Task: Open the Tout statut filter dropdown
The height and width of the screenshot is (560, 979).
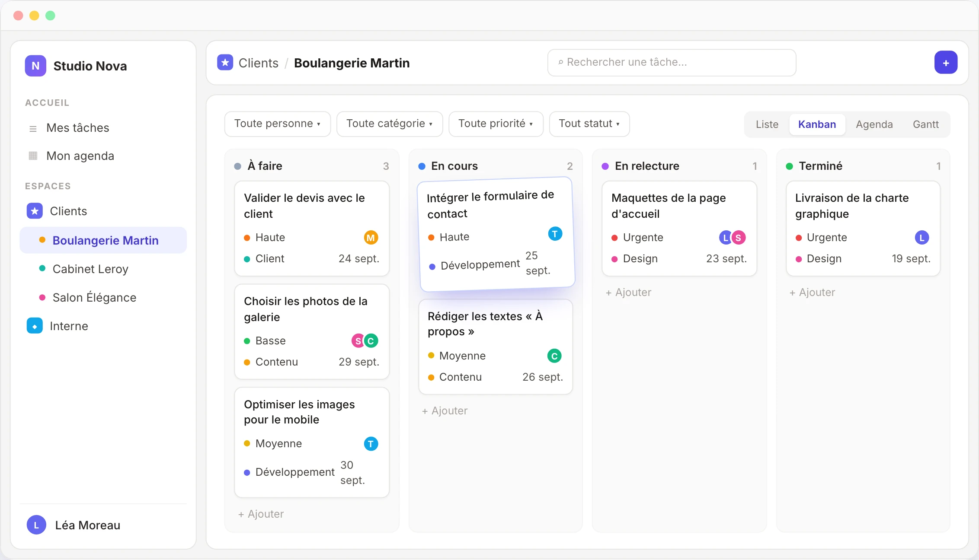Action: point(589,124)
